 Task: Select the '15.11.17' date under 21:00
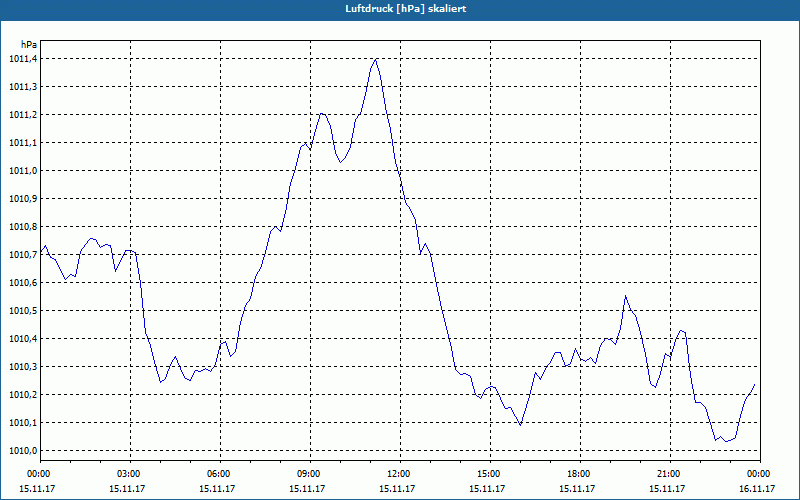point(667,489)
